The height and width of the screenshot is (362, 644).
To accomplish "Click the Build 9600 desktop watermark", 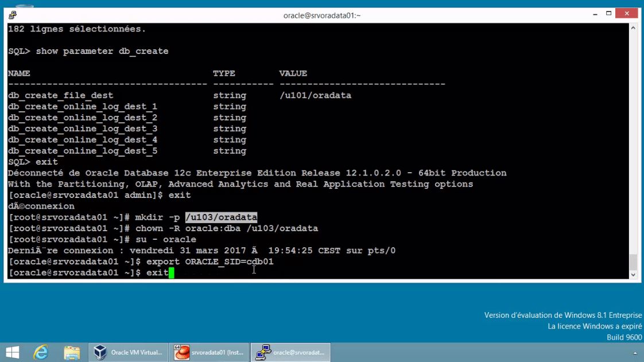I will click(x=623, y=337).
